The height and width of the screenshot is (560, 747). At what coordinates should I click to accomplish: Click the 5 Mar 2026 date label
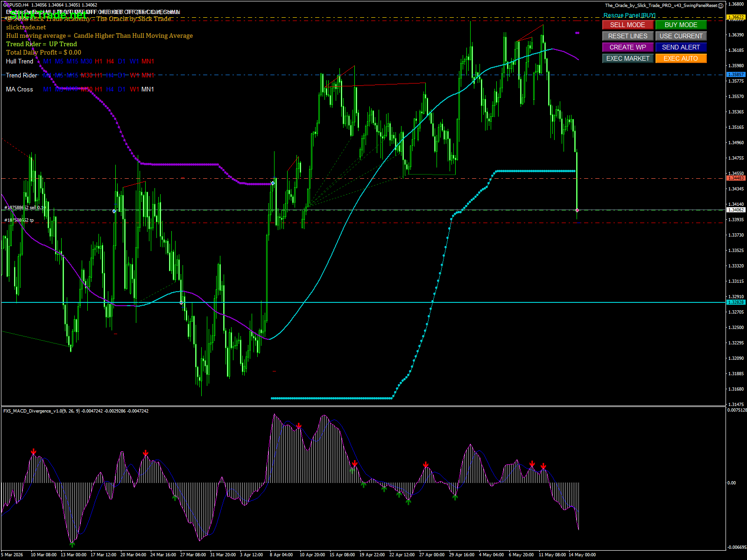pos(12,555)
